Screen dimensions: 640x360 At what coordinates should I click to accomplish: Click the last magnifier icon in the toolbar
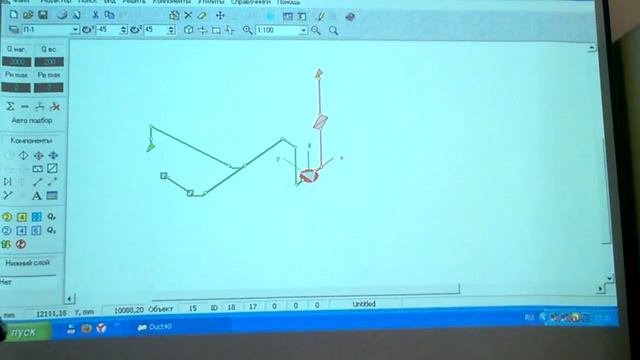333,31
